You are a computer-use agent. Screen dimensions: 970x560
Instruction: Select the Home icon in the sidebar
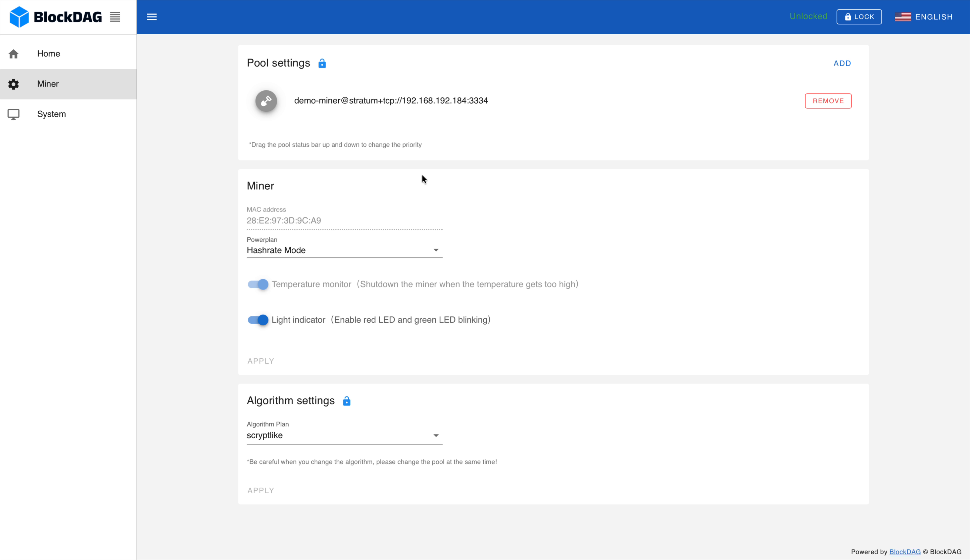click(14, 53)
